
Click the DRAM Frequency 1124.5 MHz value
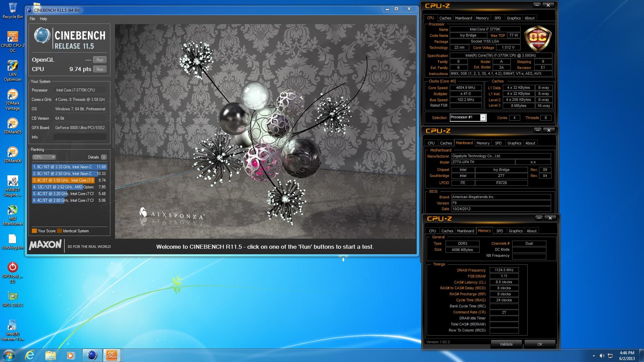pos(504,270)
